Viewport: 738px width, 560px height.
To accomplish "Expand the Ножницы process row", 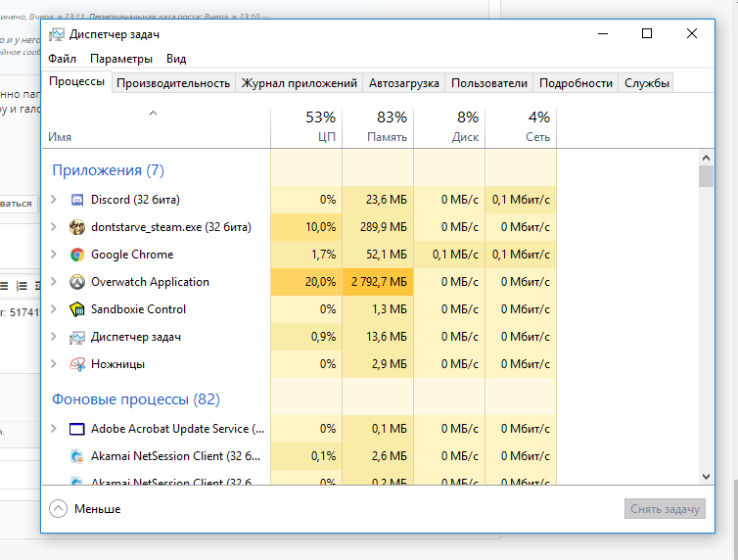I will [54, 364].
